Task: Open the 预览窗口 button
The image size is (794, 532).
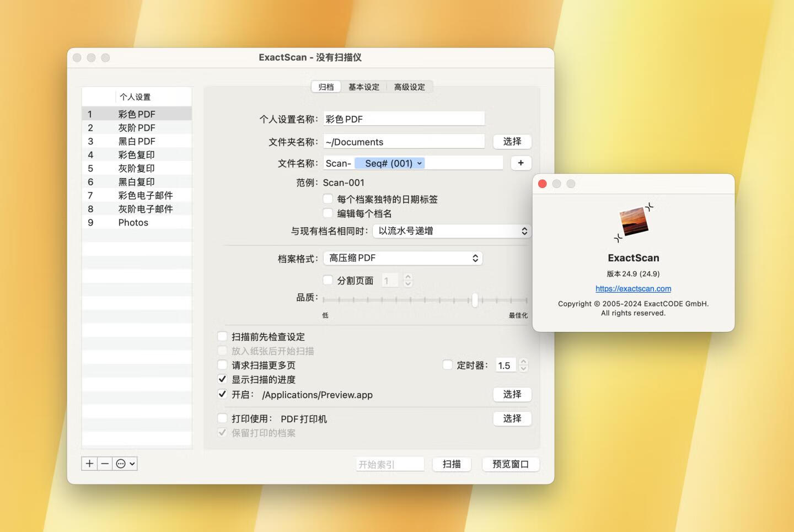Action: pos(511,464)
